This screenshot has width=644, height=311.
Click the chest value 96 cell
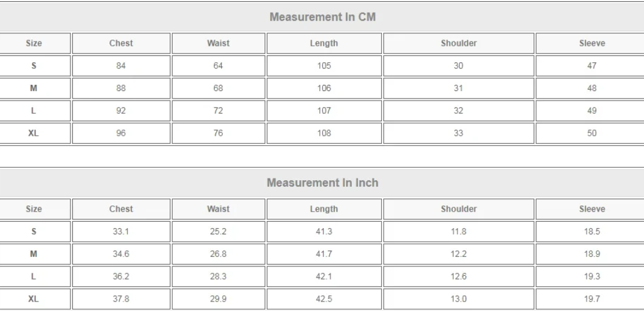[121, 133]
